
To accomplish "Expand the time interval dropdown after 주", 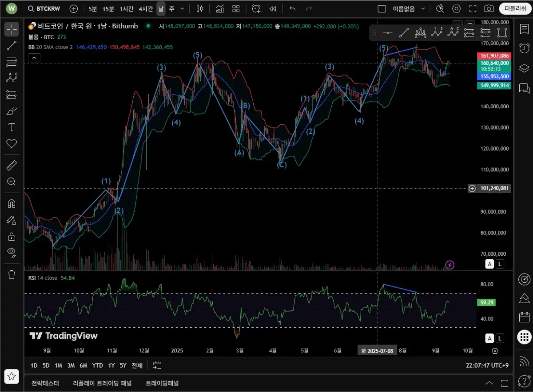I will [x=182, y=8].
